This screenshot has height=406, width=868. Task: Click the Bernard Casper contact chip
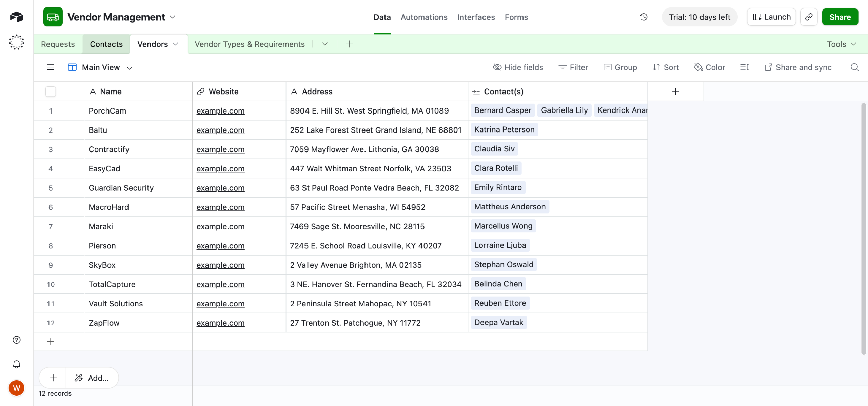502,110
